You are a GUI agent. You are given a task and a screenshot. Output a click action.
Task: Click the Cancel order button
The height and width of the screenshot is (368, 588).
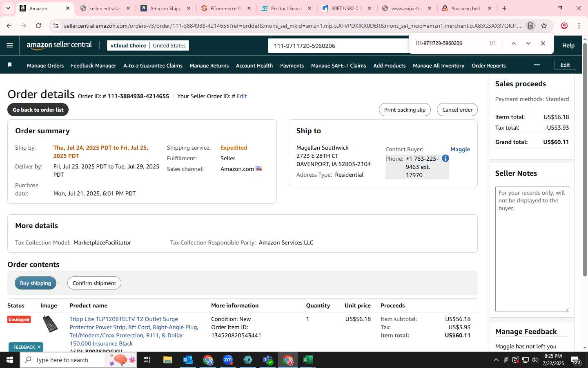coord(457,110)
